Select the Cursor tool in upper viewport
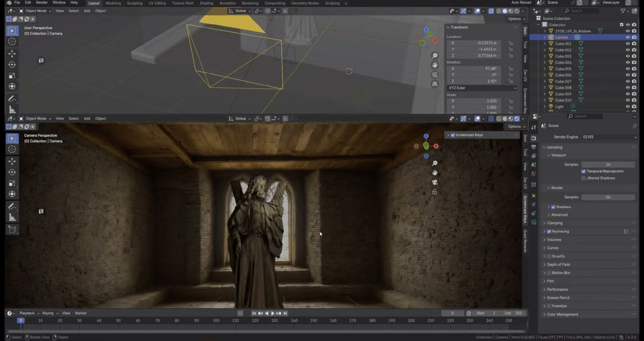The width and height of the screenshot is (644, 341). tap(12, 42)
